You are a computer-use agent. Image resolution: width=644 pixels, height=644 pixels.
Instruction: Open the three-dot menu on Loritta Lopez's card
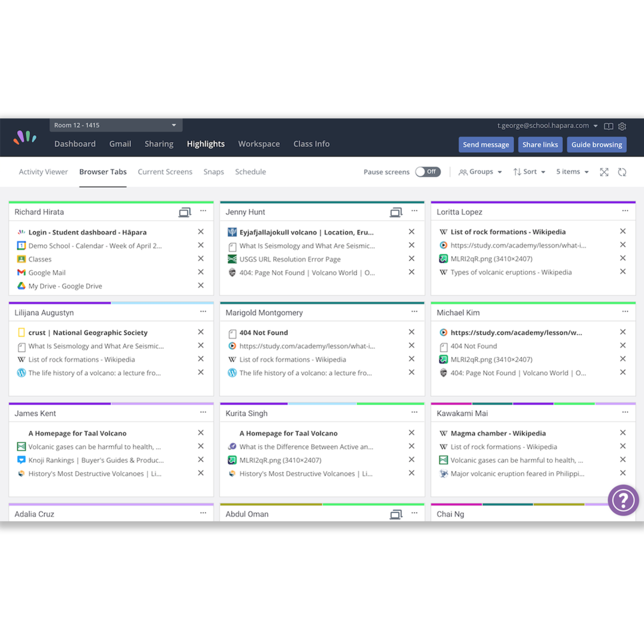click(625, 211)
